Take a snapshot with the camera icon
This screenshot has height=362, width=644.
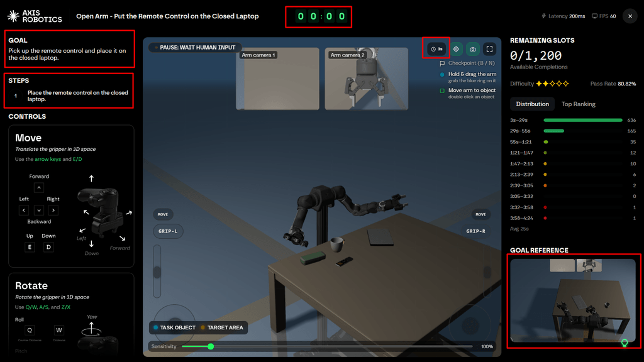click(473, 49)
